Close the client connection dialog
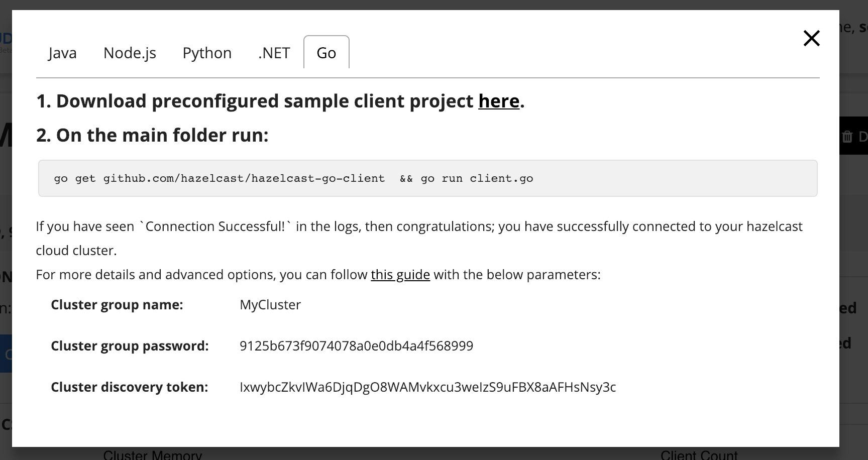This screenshot has height=460, width=868. click(x=811, y=38)
